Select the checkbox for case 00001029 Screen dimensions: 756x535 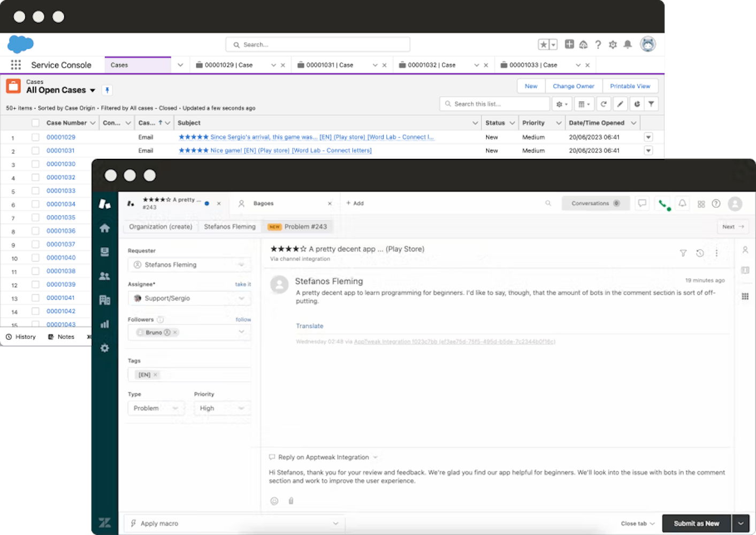pyautogui.click(x=35, y=137)
